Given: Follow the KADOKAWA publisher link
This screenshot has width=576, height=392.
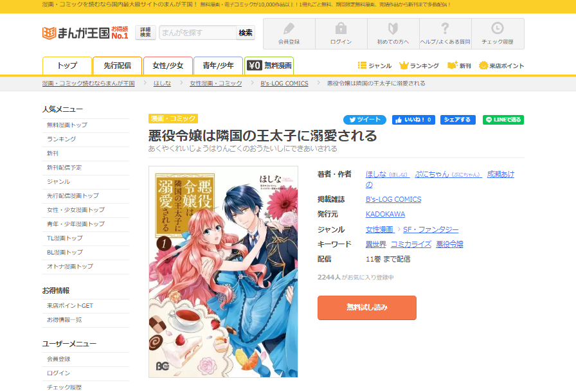Looking at the screenshot, I should click(x=385, y=214).
